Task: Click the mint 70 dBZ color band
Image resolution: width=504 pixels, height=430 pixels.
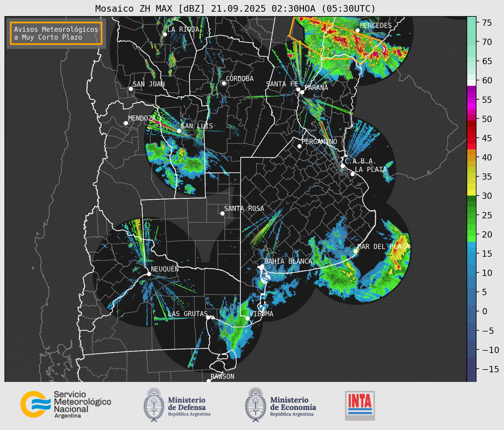Action: click(471, 42)
